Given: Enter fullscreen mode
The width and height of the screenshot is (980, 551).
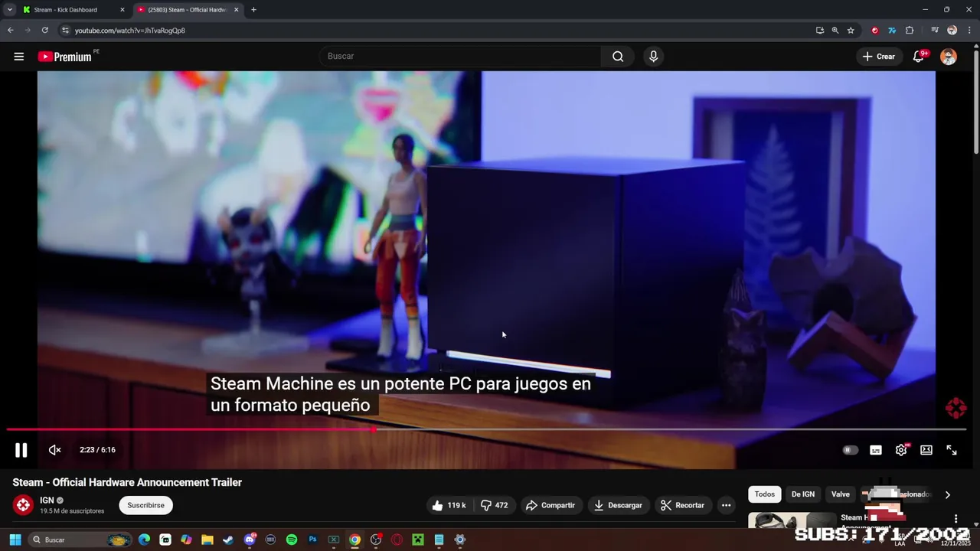Looking at the screenshot, I should [x=952, y=450].
